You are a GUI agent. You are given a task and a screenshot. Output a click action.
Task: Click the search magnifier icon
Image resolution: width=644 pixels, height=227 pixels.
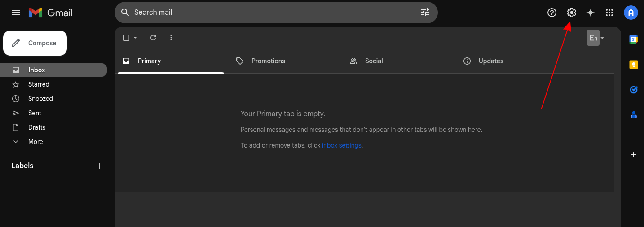[125, 13]
